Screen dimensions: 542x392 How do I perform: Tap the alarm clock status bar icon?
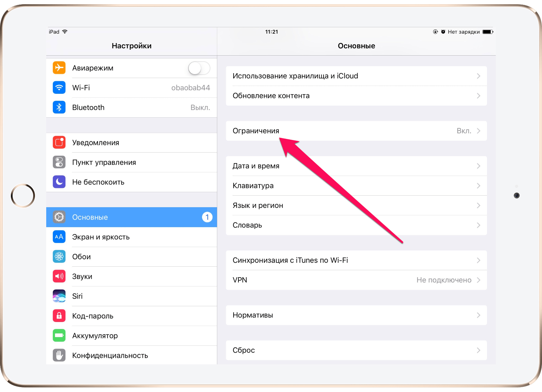443,32
